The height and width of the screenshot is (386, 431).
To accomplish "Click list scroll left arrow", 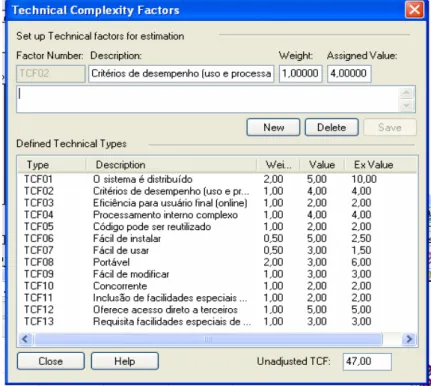I will point(25,339).
